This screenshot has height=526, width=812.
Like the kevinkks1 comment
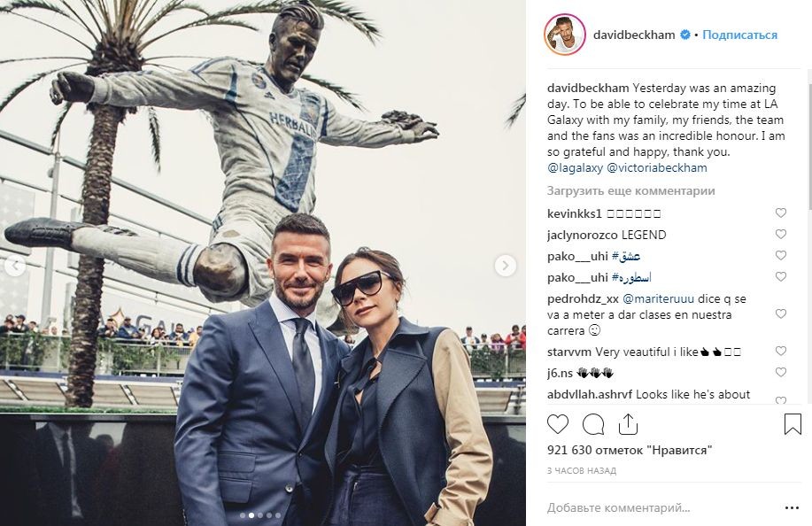pos(780,213)
